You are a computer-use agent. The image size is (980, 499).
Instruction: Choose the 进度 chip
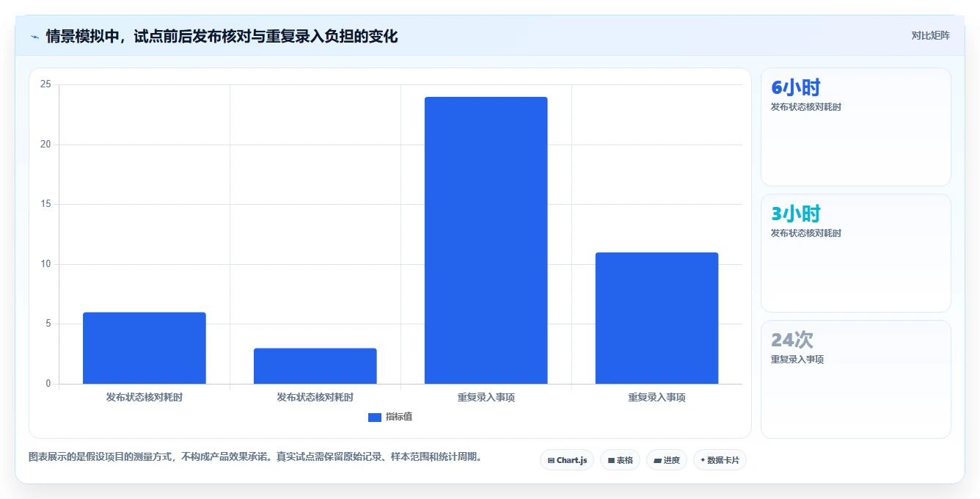pos(667,460)
